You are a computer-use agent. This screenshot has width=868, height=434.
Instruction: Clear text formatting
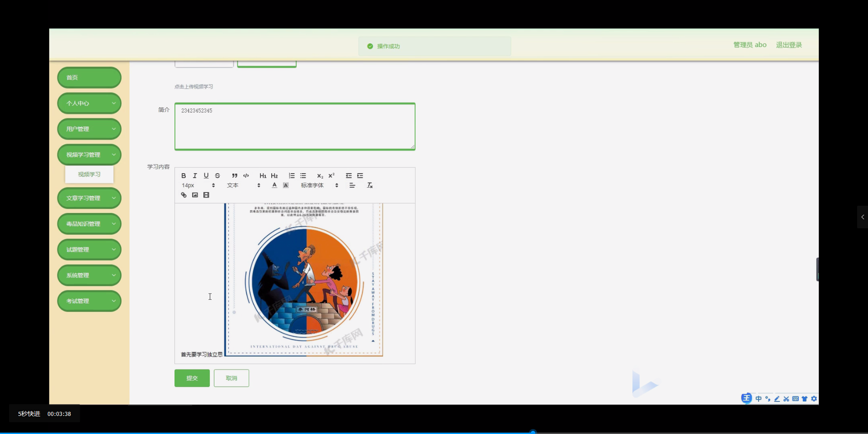coord(370,185)
